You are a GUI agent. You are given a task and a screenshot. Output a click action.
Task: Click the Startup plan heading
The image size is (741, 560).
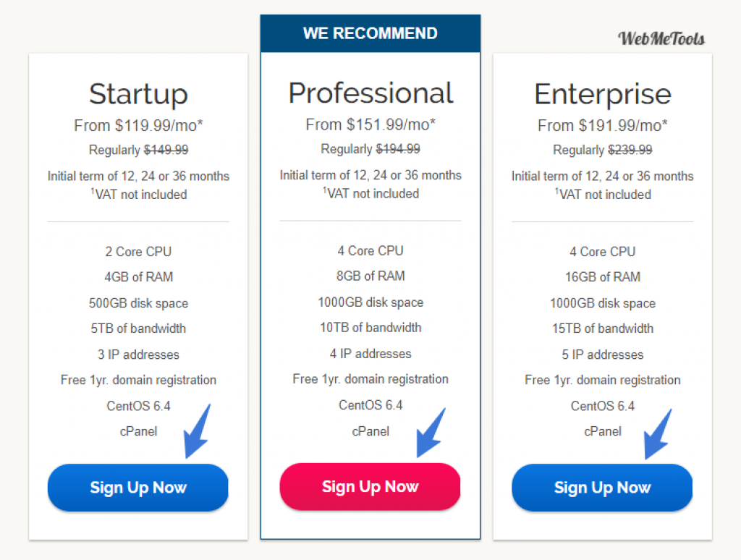point(138,94)
